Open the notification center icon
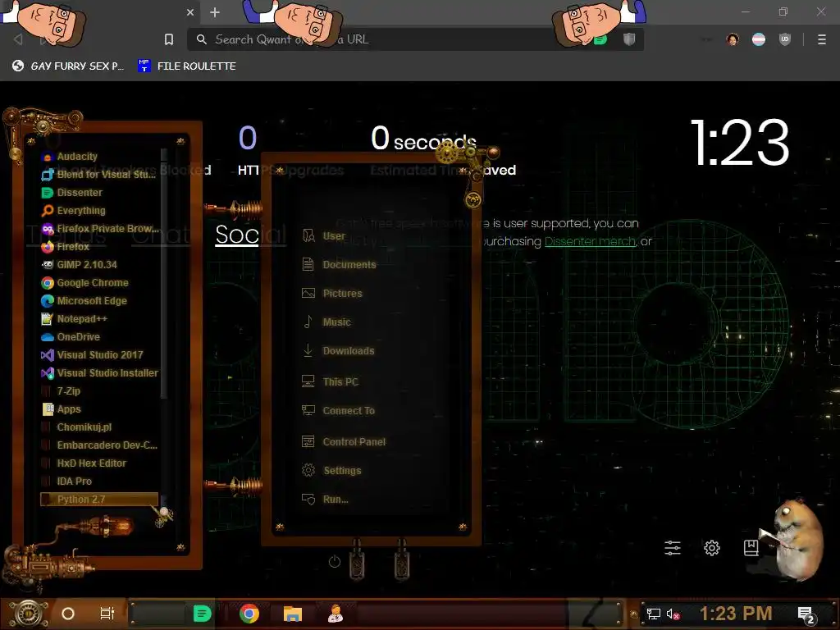The image size is (840, 630). [806, 614]
